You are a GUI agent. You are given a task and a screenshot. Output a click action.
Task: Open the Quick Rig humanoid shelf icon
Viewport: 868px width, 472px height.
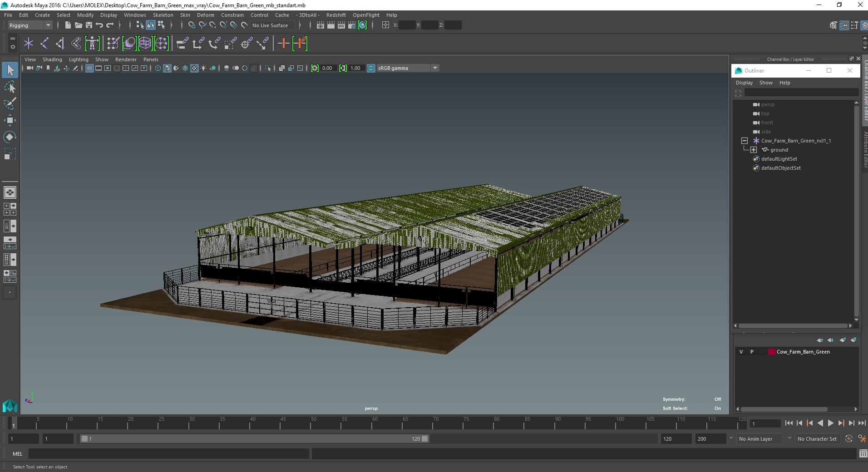pyautogui.click(x=92, y=44)
